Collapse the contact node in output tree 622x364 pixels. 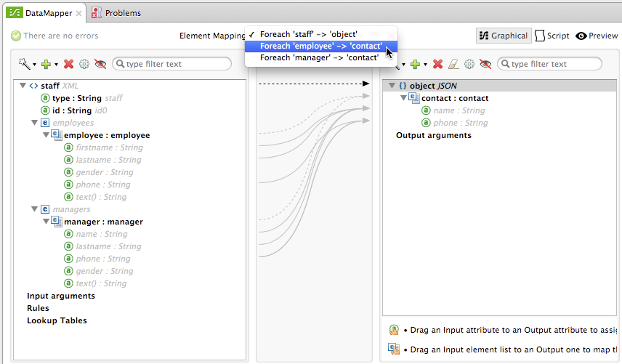pos(404,98)
